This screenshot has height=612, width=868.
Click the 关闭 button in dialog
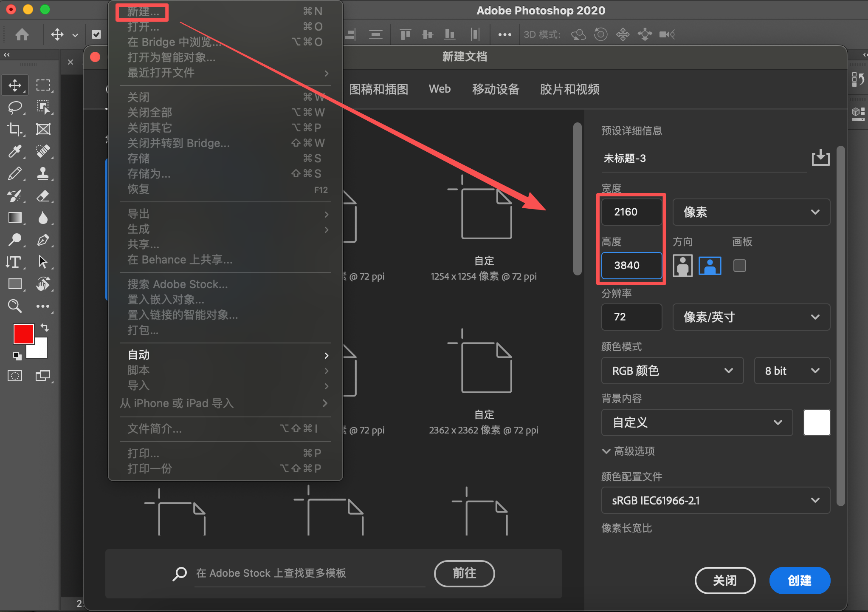(725, 581)
